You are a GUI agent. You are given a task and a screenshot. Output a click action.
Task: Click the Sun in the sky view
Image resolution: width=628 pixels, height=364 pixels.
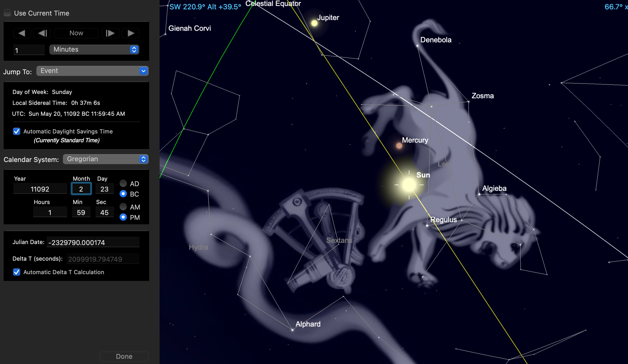click(x=409, y=185)
